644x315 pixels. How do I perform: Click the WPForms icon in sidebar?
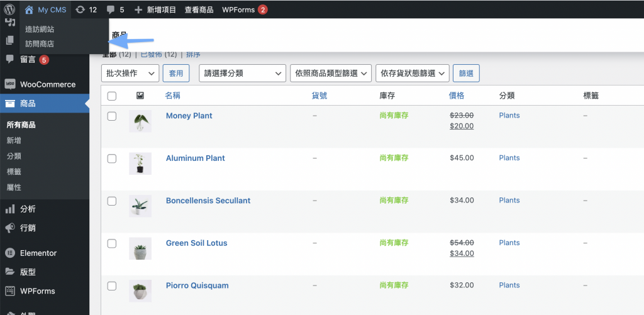10,290
